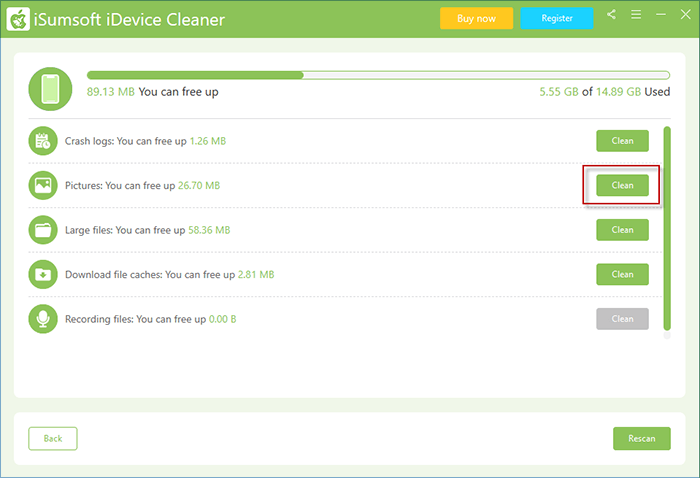Close the iDevice Cleaner window
The height and width of the screenshot is (478, 700).
[x=686, y=14]
